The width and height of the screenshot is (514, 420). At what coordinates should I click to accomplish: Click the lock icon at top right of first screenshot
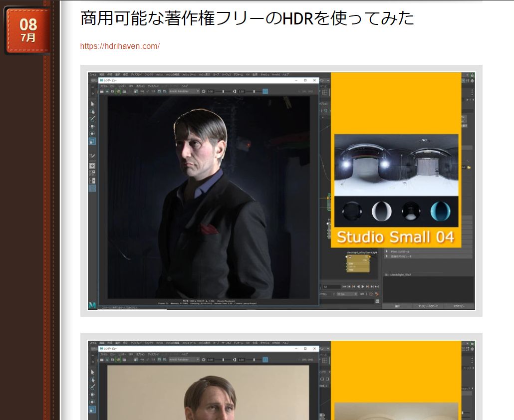[473, 75]
